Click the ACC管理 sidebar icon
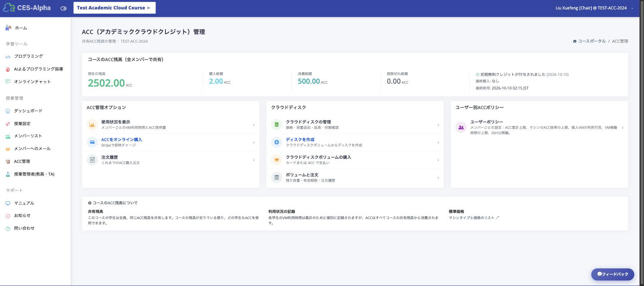The height and width of the screenshot is (286, 644). (x=8, y=162)
